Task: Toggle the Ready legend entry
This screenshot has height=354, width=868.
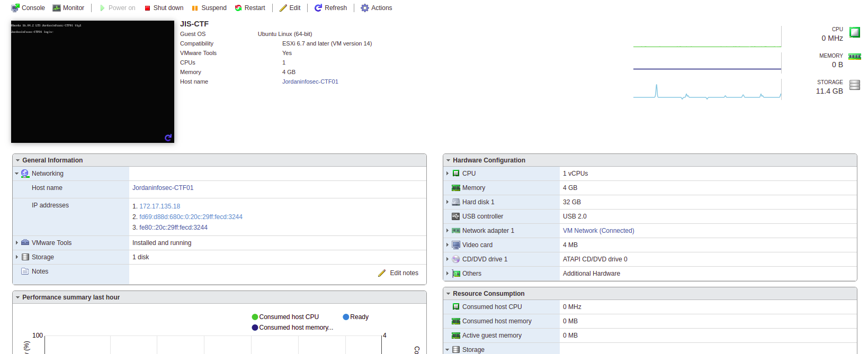Action: (356, 317)
